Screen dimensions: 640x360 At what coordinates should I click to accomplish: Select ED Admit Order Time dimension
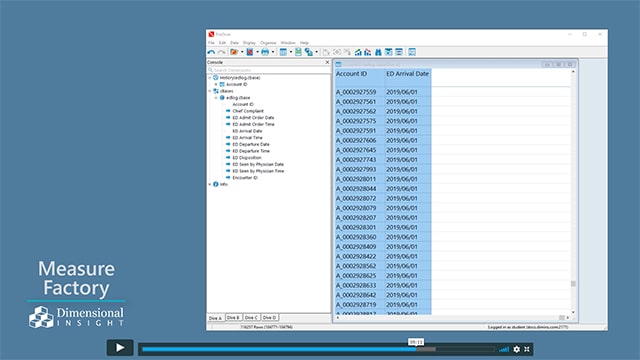click(x=253, y=124)
